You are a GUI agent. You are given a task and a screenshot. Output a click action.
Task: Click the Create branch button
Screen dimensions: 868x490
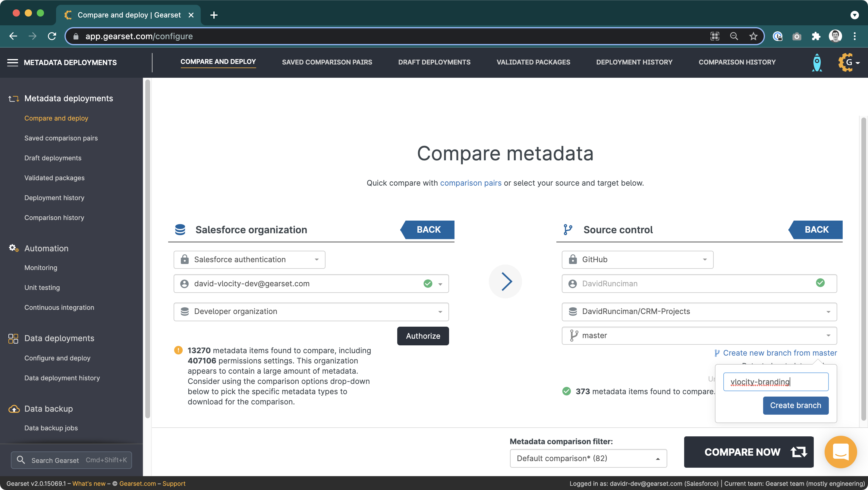click(x=796, y=405)
